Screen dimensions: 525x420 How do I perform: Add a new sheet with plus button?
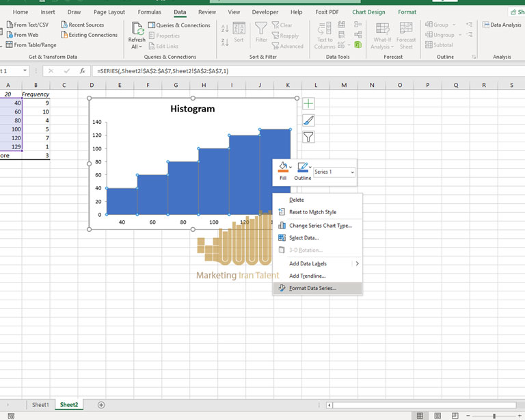[102, 405]
